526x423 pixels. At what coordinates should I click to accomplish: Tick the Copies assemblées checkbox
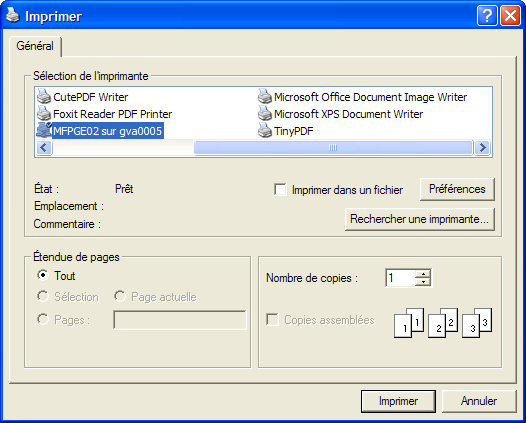coord(272,319)
